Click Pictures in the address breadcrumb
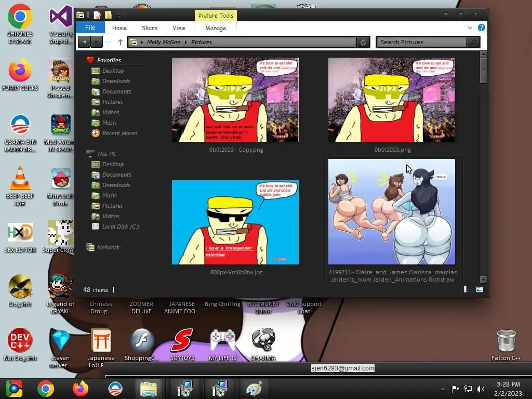 tap(201, 42)
